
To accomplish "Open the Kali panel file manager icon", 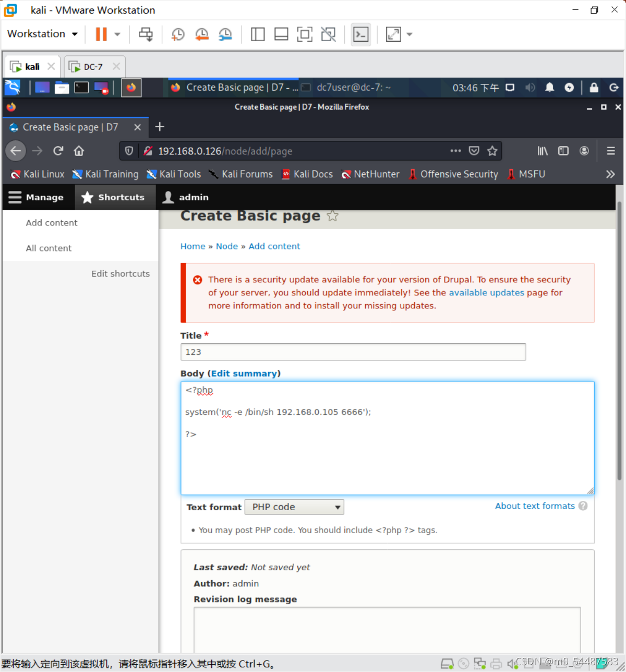I will coord(62,87).
